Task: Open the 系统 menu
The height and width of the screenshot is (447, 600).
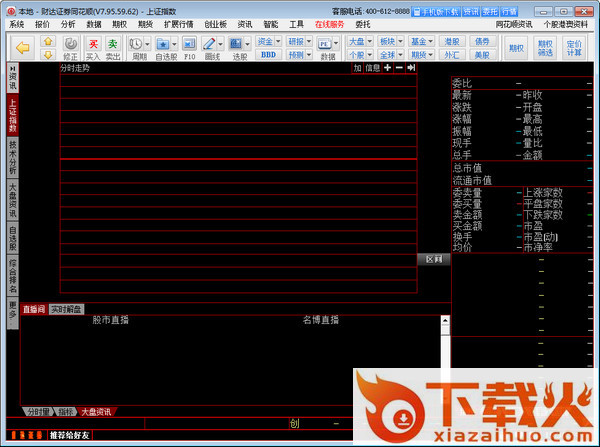Action: click(x=17, y=24)
